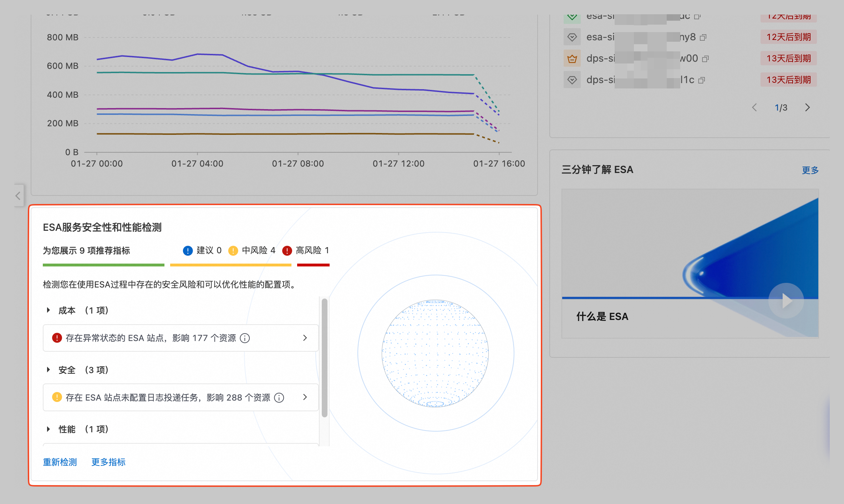Image resolution: width=844 pixels, height=504 pixels.
Task: Click the diamond plan icon for esa-si…ny8
Action: tap(572, 37)
